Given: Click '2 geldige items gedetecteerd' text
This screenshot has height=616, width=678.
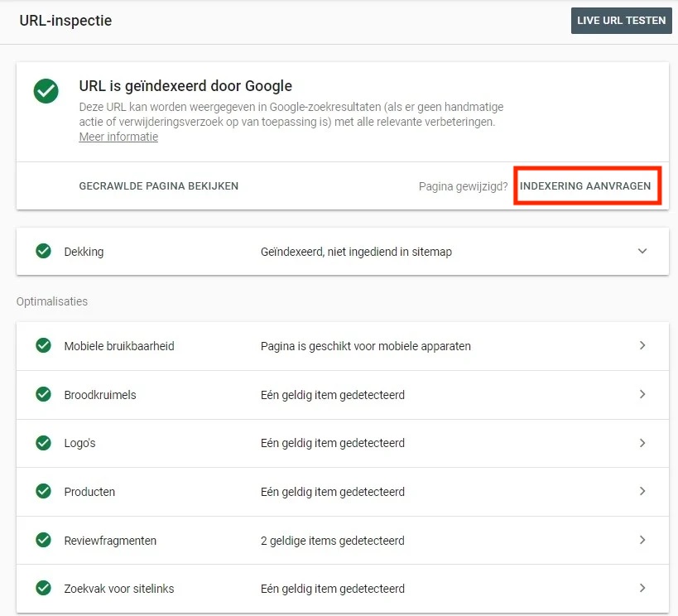Looking at the screenshot, I should point(333,541).
